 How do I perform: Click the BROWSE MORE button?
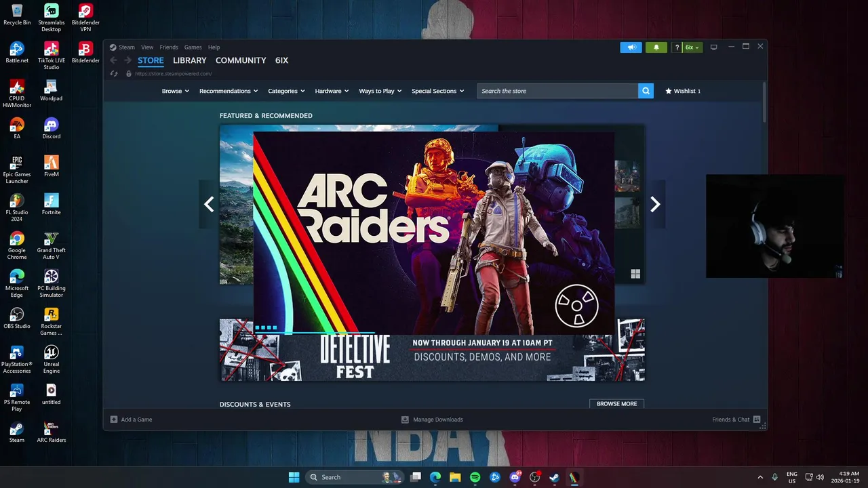pos(616,404)
